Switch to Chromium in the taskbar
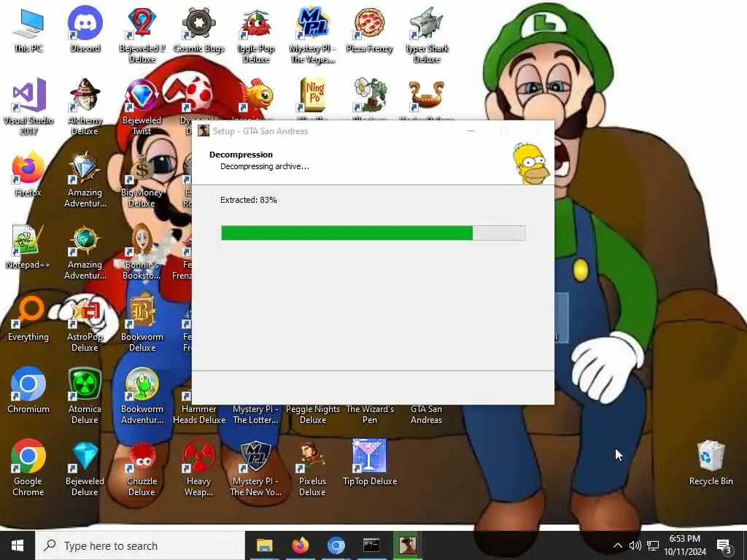This screenshot has height=560, width=747. 336,545
